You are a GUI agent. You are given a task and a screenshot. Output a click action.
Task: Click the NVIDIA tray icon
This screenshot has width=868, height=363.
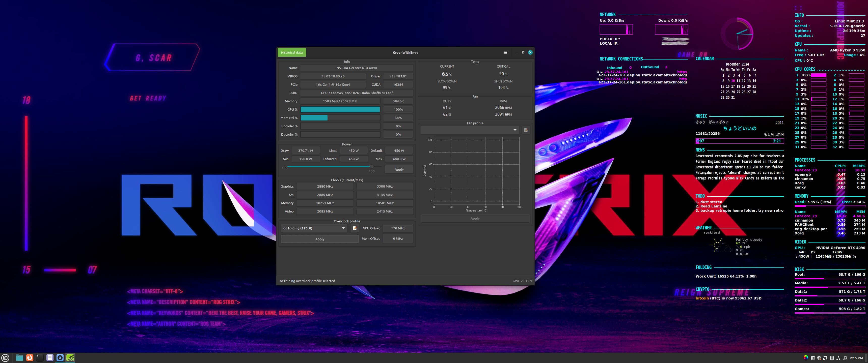tap(813, 358)
